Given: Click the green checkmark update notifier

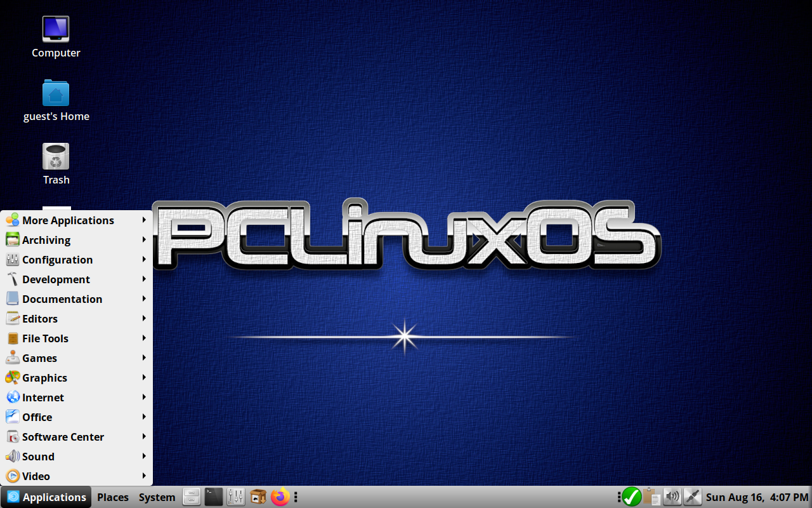Looking at the screenshot, I should (x=632, y=497).
